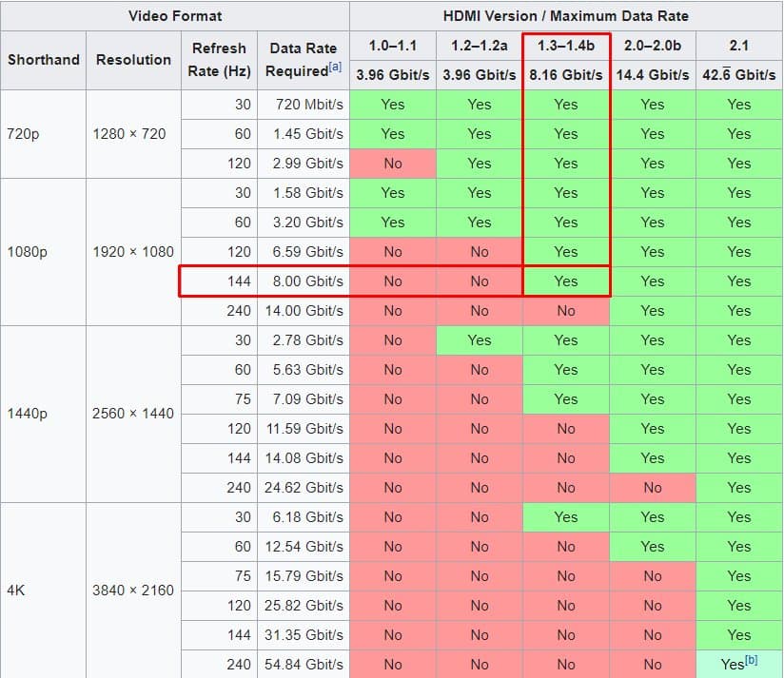Screen dimensions: 784x678
Task: Click the '2.78 Gbit/s' cell
Action: (304, 340)
